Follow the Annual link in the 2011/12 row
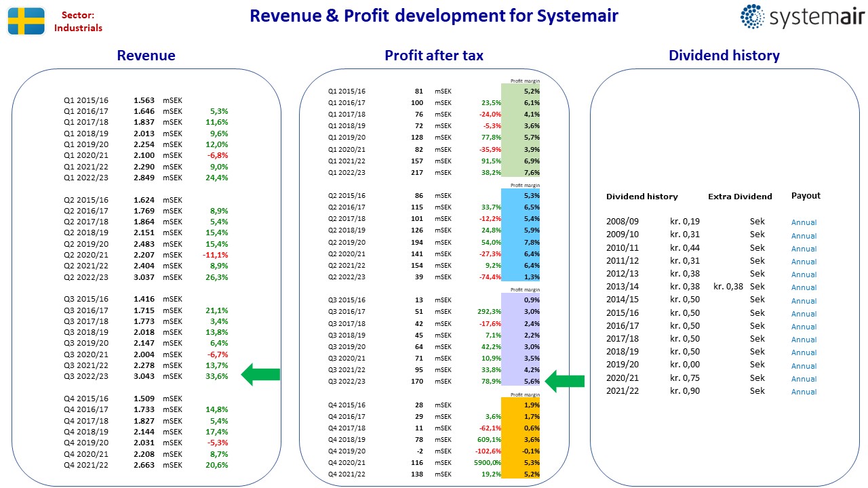 click(x=804, y=262)
